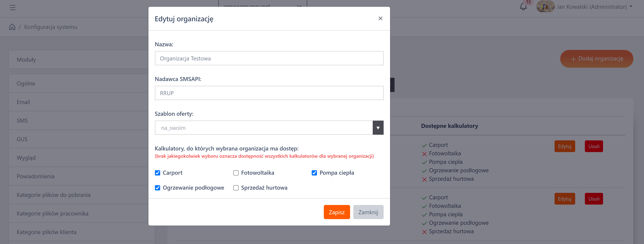Viewport: 644px width, 244px height.
Task: Close the Edytuj organizację dialog with X
Action: (x=380, y=18)
